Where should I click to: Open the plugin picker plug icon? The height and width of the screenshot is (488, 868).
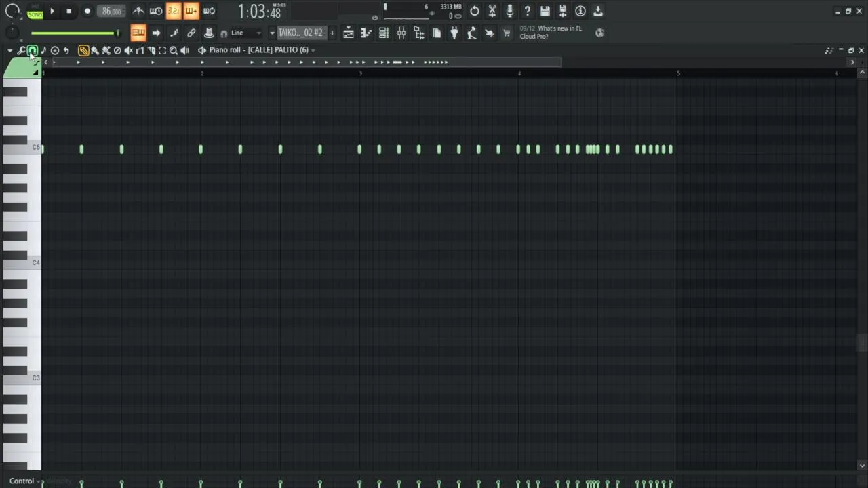click(454, 33)
